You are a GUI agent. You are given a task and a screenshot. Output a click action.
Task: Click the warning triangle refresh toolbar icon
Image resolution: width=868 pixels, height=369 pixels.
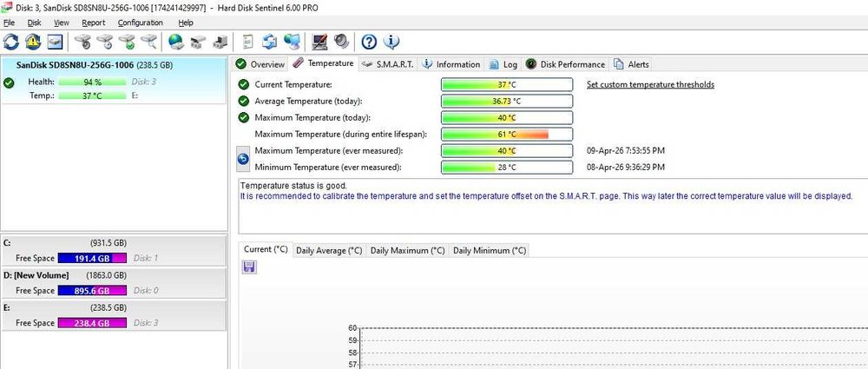point(33,41)
